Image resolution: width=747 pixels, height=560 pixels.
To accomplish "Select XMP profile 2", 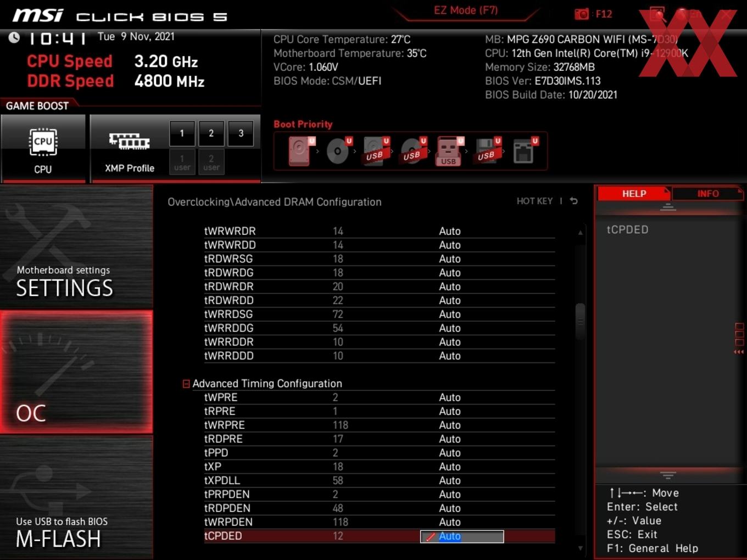I will click(211, 133).
